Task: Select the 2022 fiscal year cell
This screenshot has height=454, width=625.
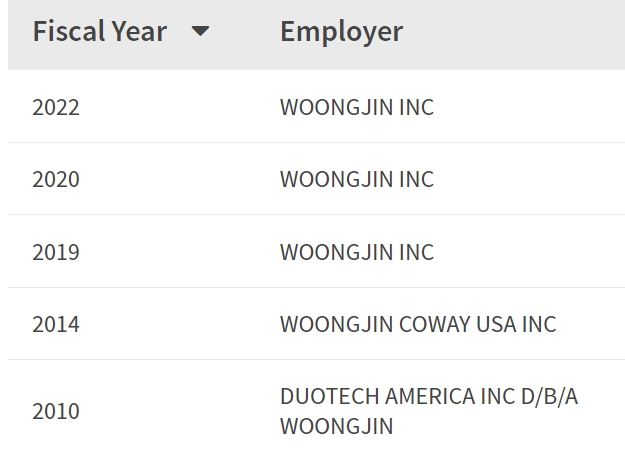Action: point(56,107)
